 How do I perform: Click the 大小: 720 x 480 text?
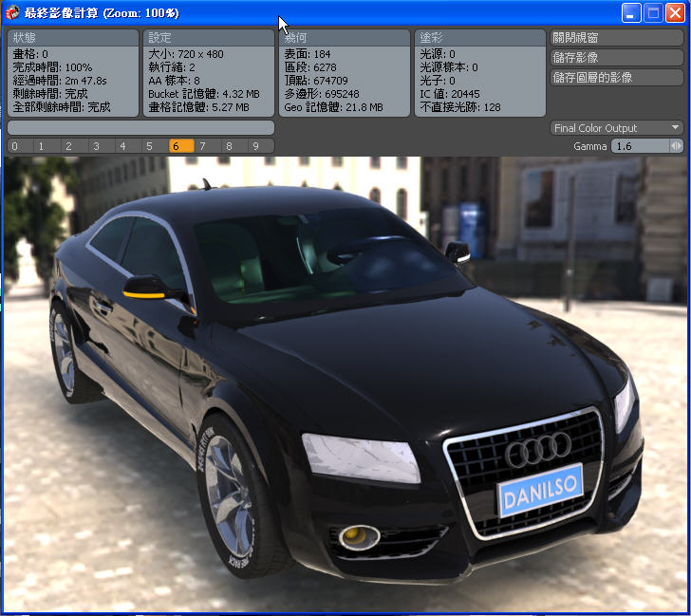[x=185, y=54]
